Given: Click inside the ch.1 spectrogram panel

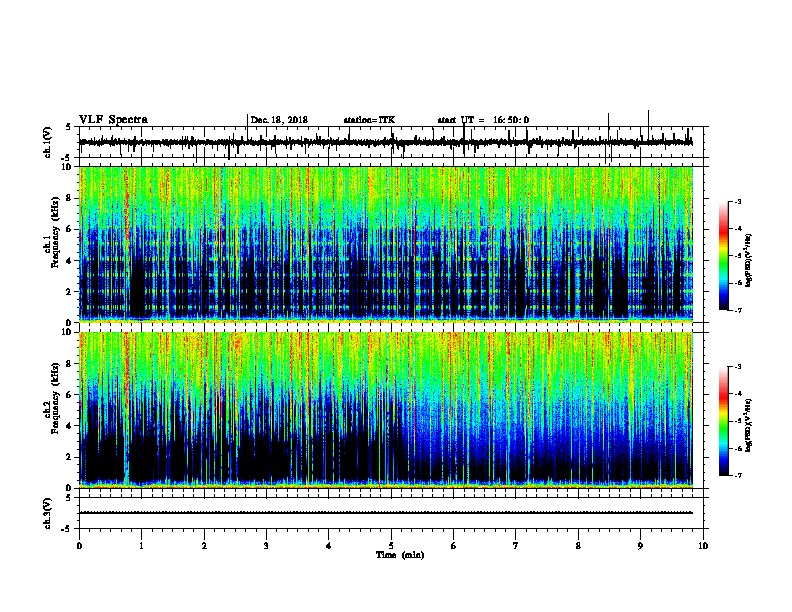Looking at the screenshot, I should (x=386, y=244).
